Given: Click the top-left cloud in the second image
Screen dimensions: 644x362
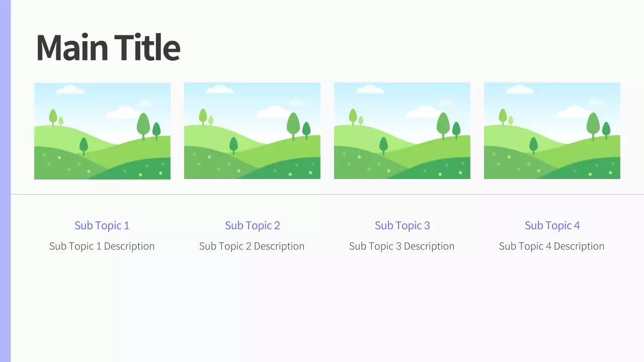Looking at the screenshot, I should (220, 89).
